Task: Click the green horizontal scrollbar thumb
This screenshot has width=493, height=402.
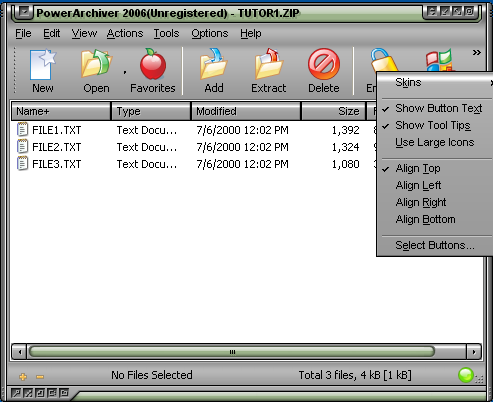Action: [x=232, y=352]
